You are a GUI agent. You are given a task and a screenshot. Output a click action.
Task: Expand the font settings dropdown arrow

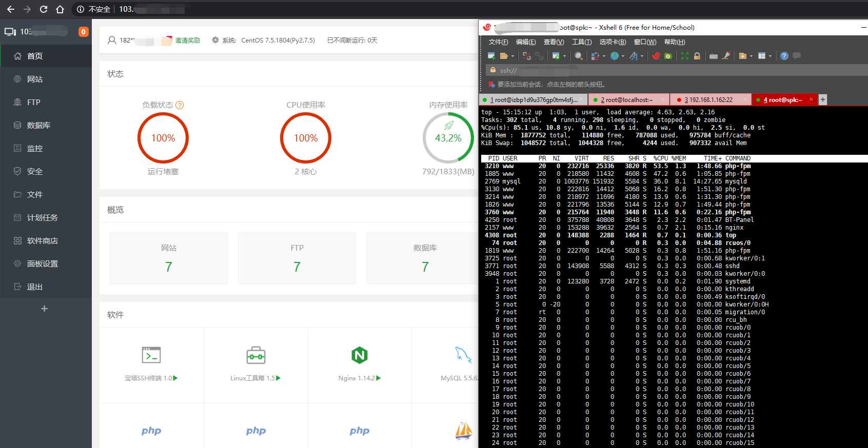point(642,56)
